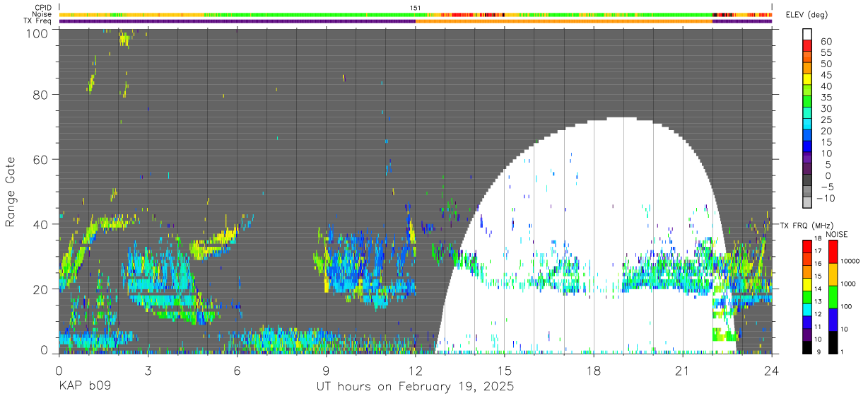Click the black 9–10 MHz TX FRQ swatch
Screen dimensions: 868x401
pos(807,347)
